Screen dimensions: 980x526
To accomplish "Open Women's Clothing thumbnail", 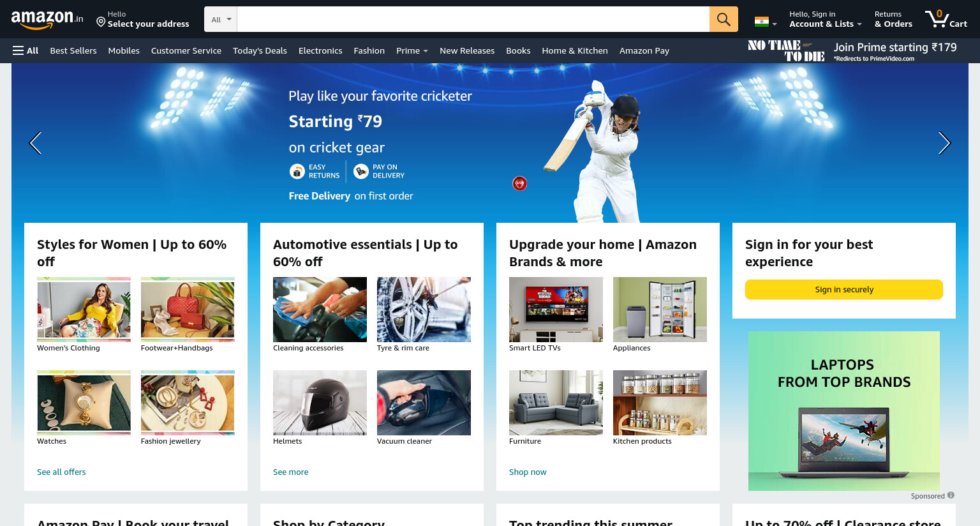I will pos(84,310).
